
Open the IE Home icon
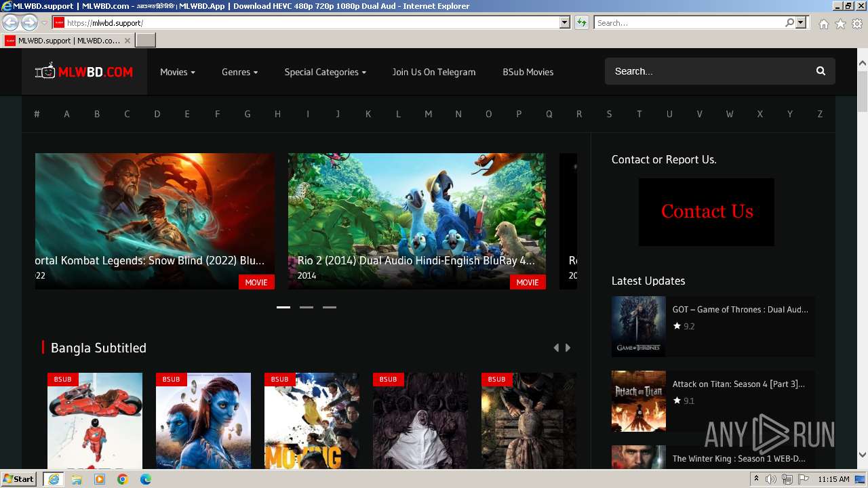tap(823, 24)
